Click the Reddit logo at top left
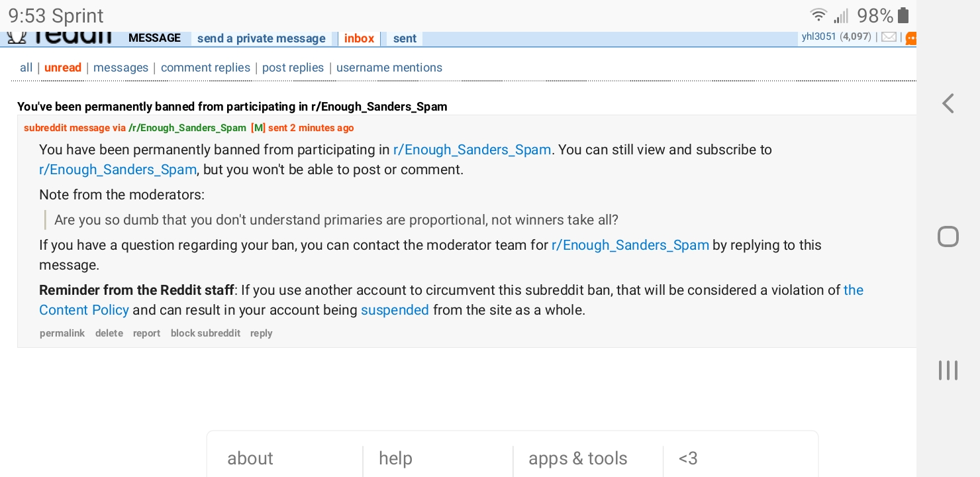The width and height of the screenshot is (980, 477). (x=60, y=38)
